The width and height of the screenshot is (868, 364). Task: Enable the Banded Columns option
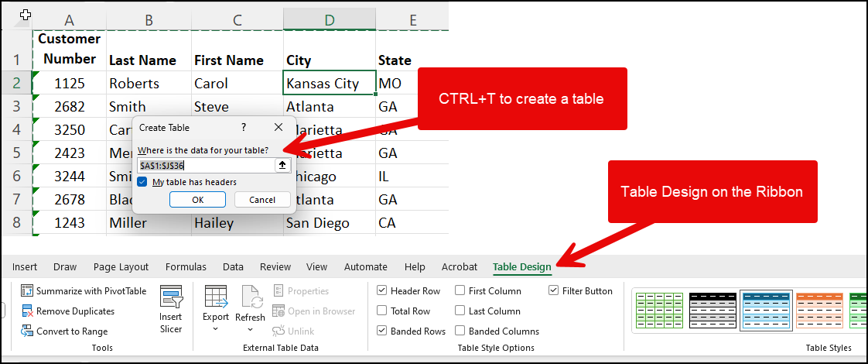coord(460,331)
